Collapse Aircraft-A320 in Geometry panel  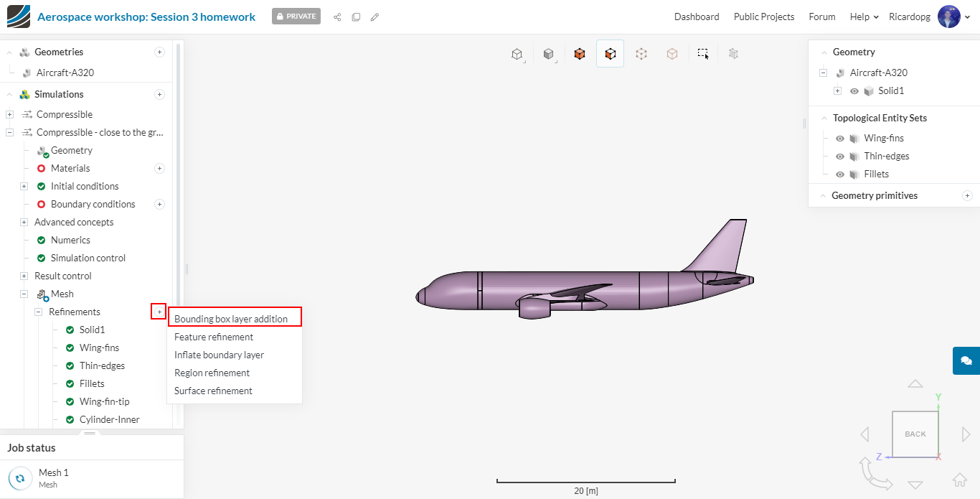(x=823, y=73)
